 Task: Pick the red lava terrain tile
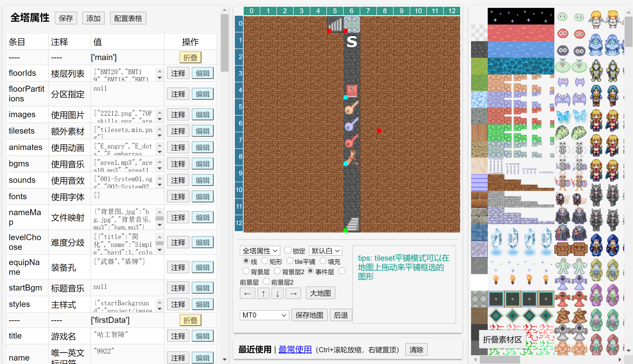[x=521, y=33]
